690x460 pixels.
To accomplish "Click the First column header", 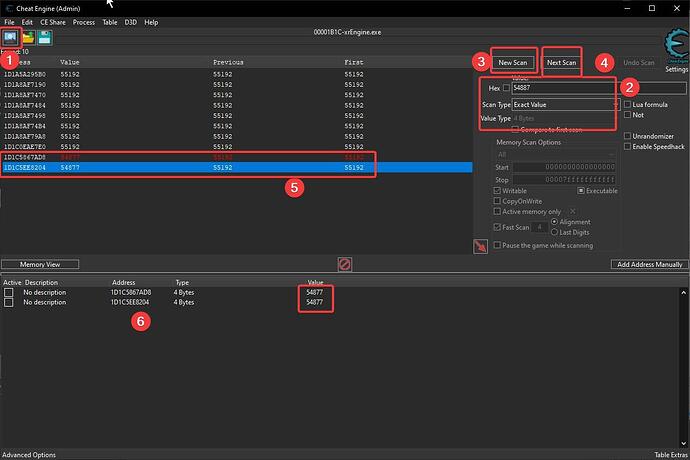I will (354, 63).
